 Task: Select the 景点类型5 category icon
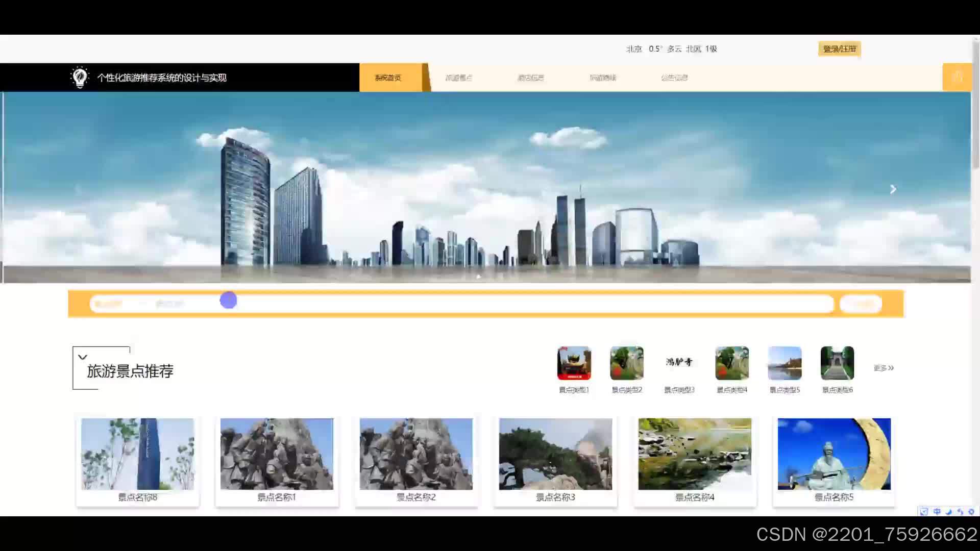[785, 363]
